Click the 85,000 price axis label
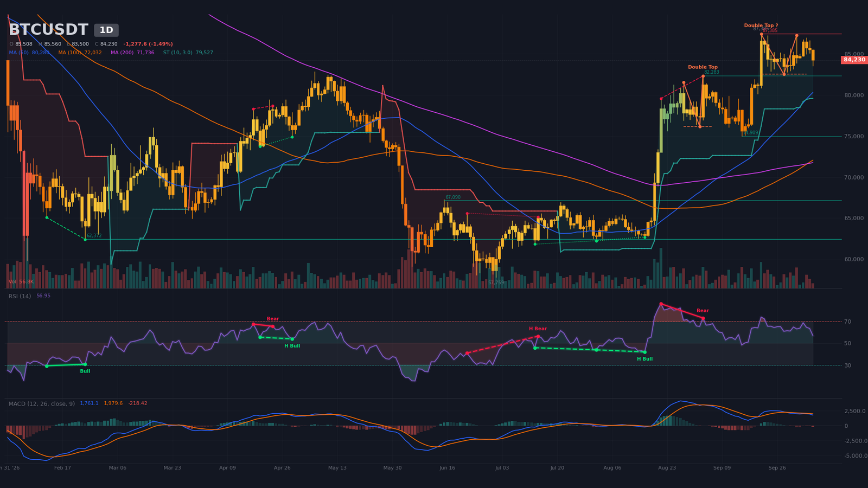The image size is (868, 488). click(854, 54)
